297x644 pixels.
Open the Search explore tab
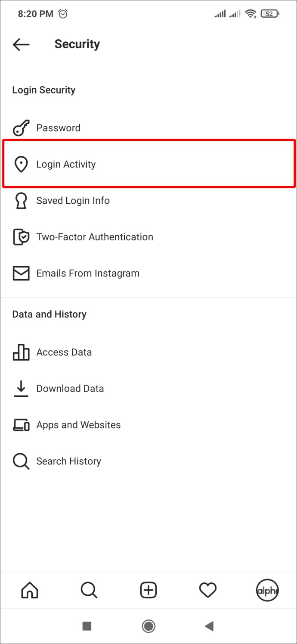89,590
